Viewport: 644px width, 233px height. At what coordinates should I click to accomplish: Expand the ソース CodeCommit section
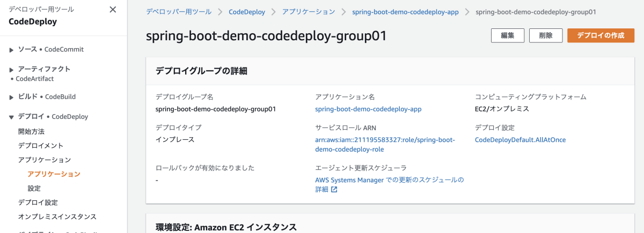[11, 50]
